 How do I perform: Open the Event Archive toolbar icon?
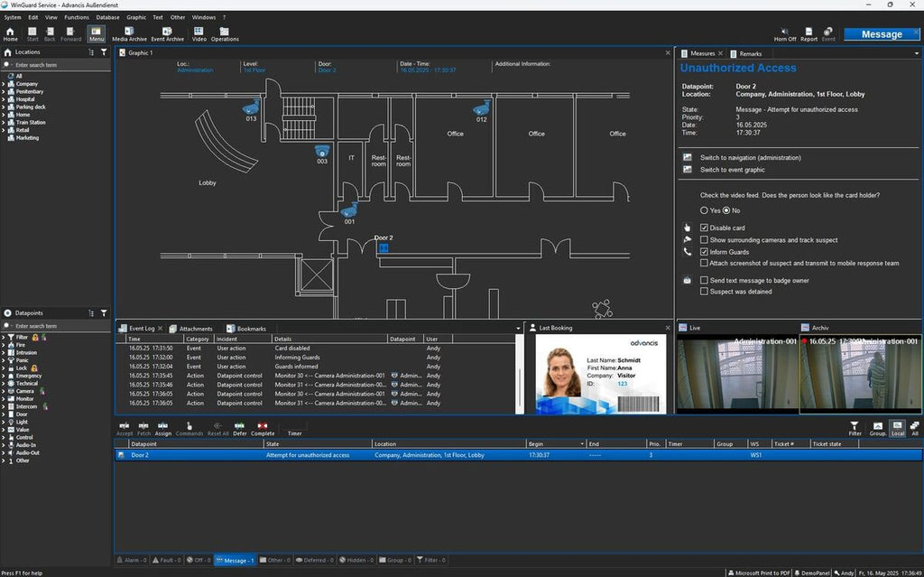pos(167,34)
